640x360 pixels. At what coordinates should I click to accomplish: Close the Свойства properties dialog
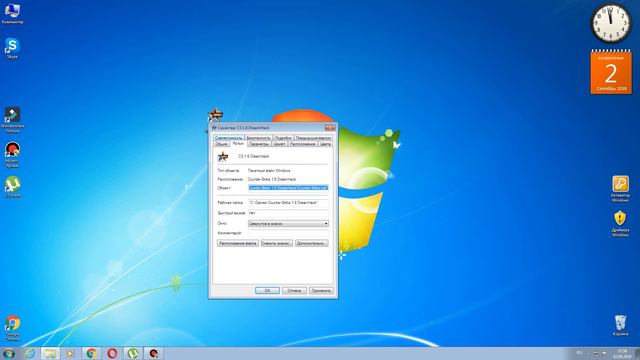point(330,128)
